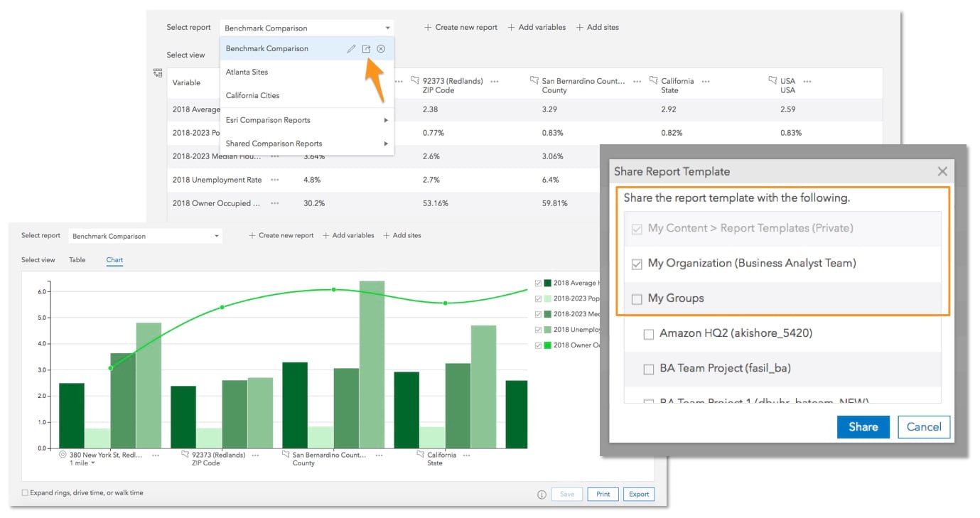Click the 2018 Average legend color swatch
Screen dimensions: 980x518
(x=548, y=284)
